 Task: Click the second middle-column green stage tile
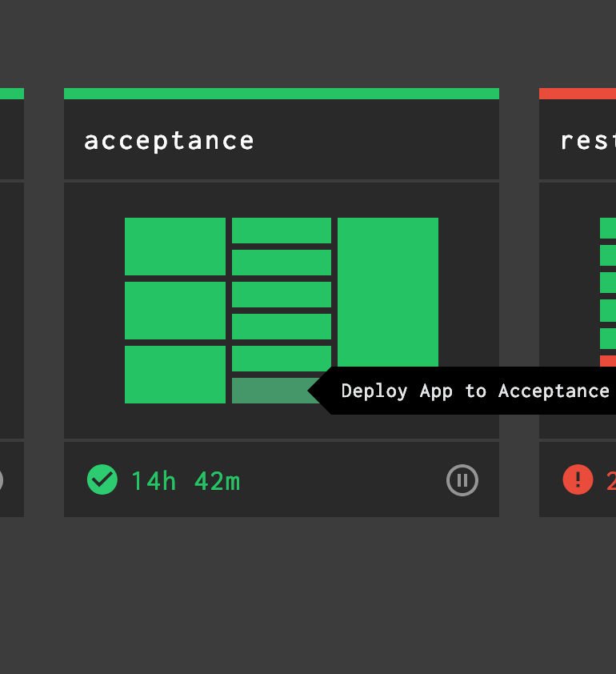click(281, 263)
